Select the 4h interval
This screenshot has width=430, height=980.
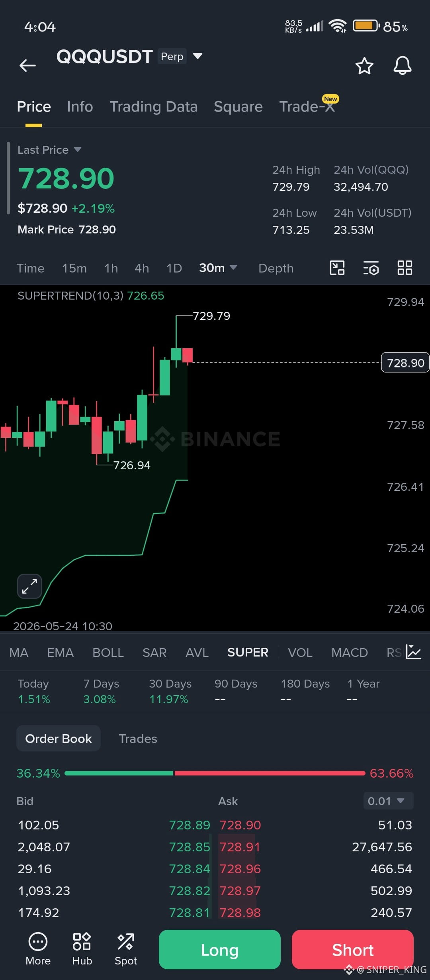[142, 268]
